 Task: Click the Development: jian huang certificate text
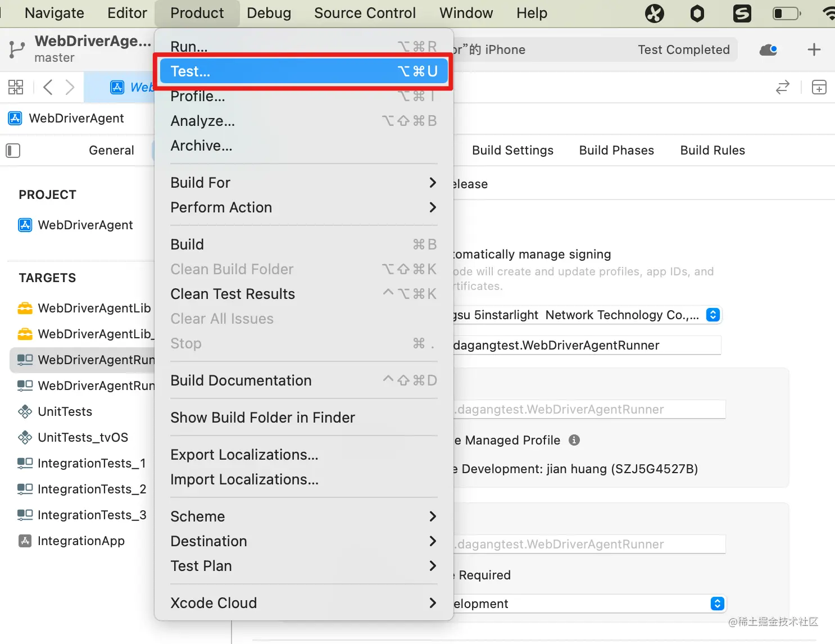[x=575, y=469]
